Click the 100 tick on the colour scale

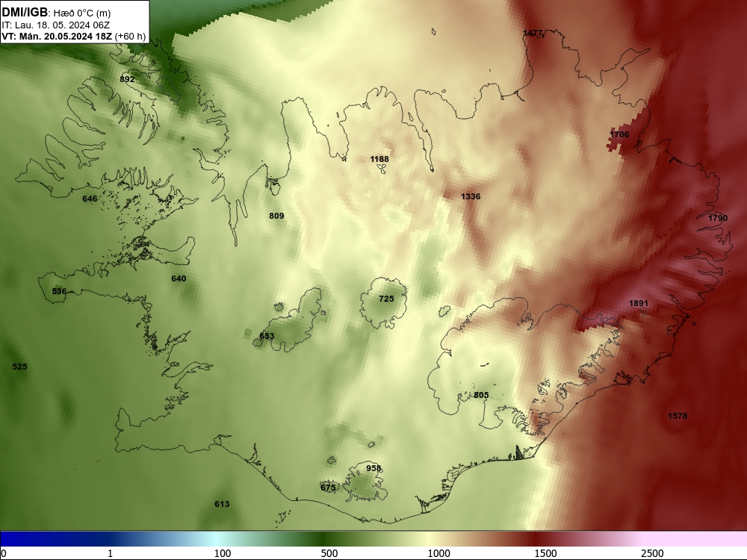[223, 553]
